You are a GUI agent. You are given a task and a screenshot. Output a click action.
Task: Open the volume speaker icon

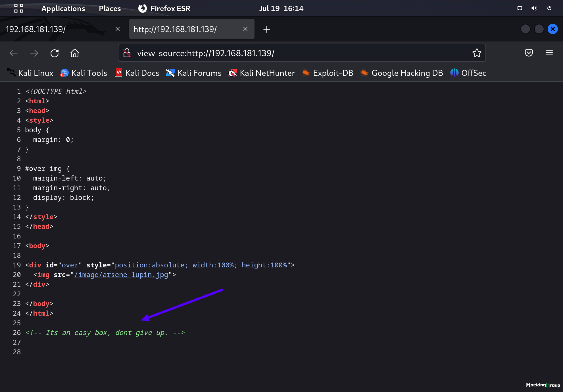534,8
